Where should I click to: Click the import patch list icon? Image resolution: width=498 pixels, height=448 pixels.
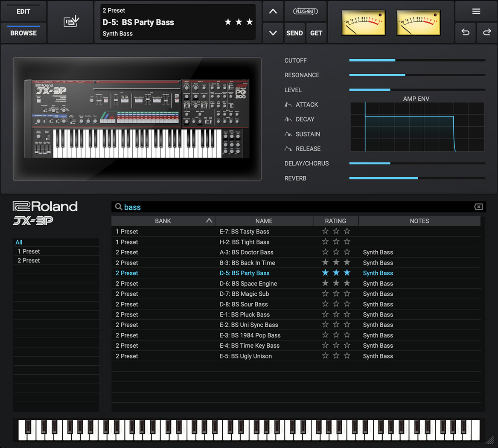[x=71, y=22]
